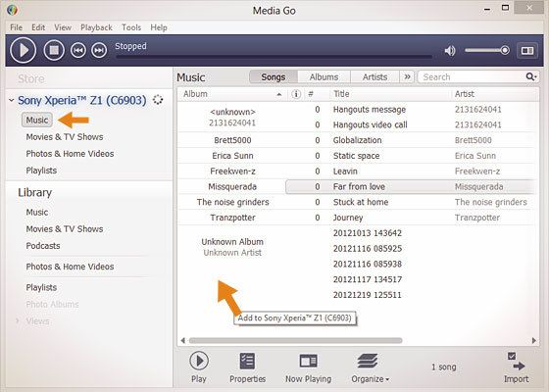Click the large Play button in the player bar
The image size is (549, 392).
24,50
